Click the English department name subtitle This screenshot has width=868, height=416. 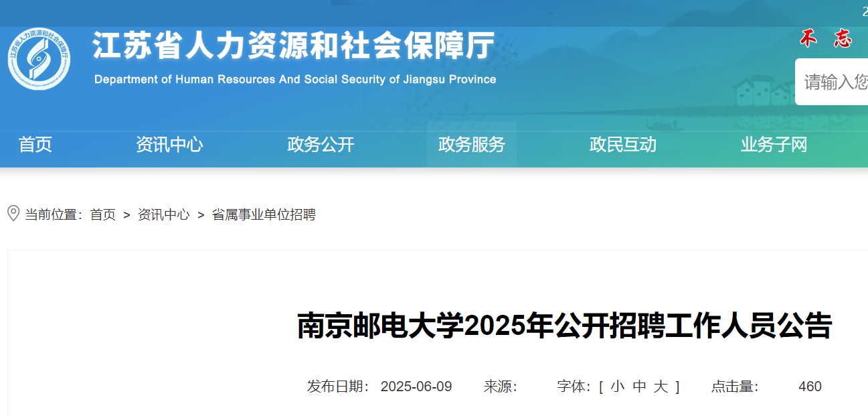[295, 79]
